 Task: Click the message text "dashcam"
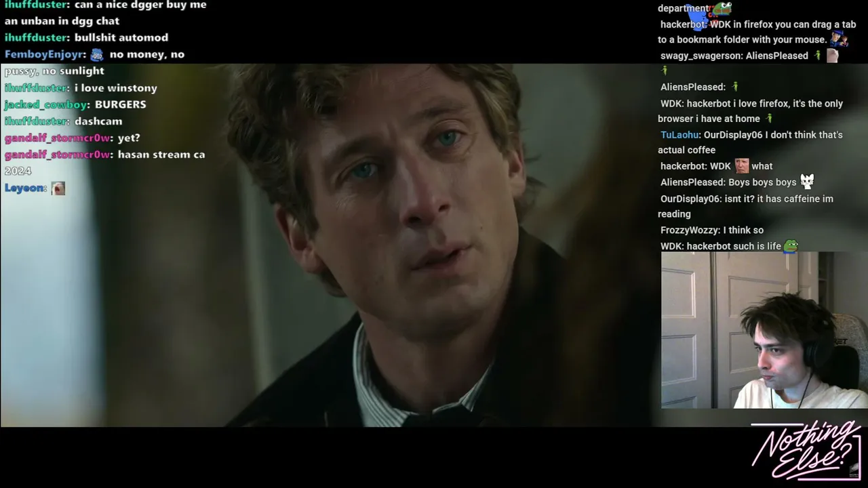98,121
